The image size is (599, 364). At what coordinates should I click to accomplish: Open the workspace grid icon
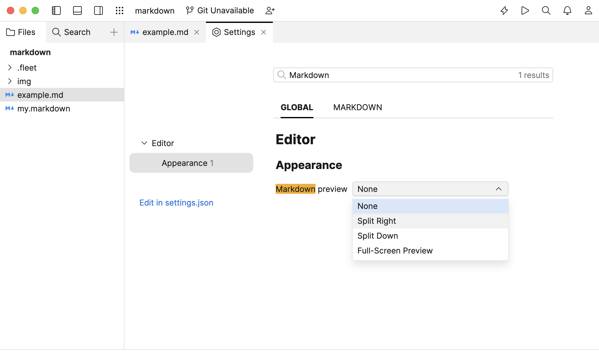[120, 10]
